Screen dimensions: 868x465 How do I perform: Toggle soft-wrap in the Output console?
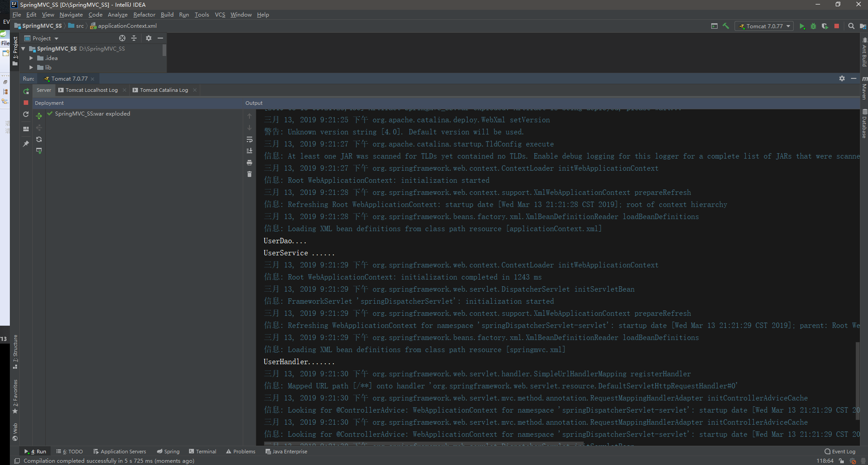[x=249, y=139]
